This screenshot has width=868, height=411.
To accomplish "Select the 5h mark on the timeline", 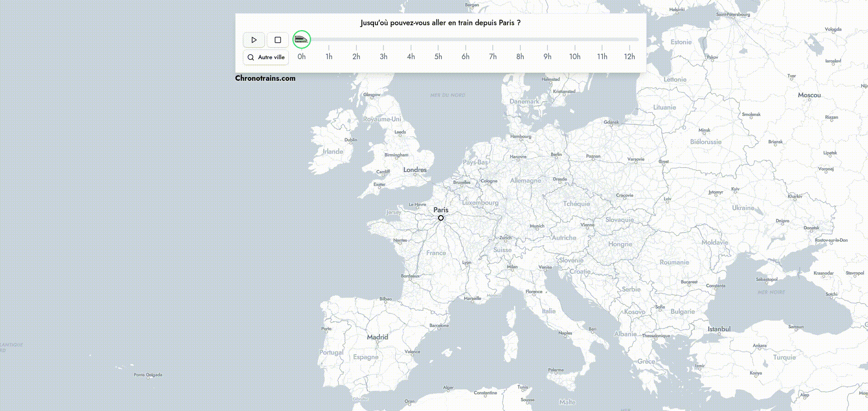I will 438,56.
